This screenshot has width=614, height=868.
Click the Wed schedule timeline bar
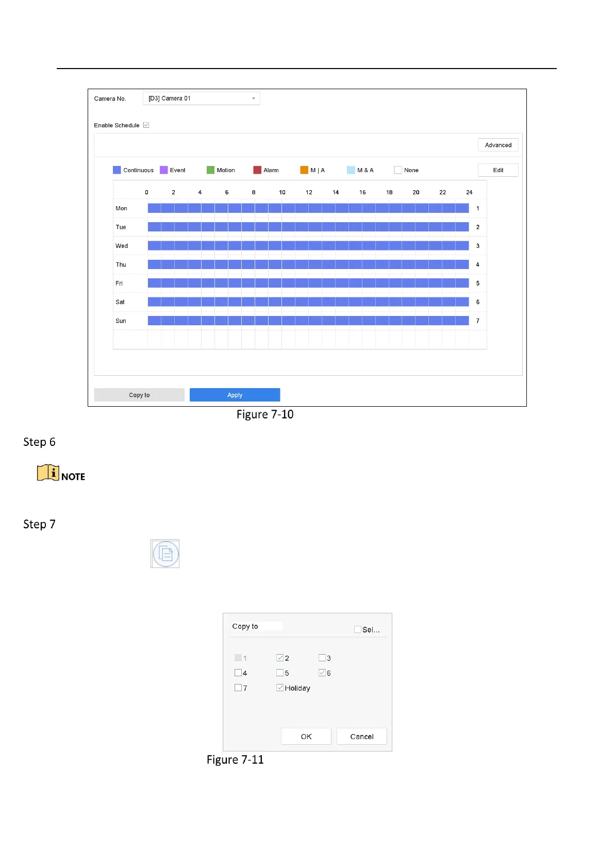[x=308, y=246]
